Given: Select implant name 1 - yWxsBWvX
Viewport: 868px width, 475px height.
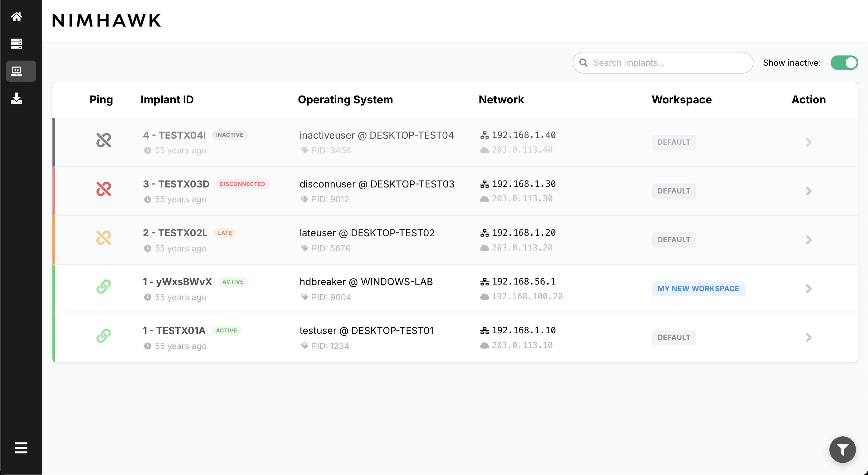Looking at the screenshot, I should [x=177, y=282].
